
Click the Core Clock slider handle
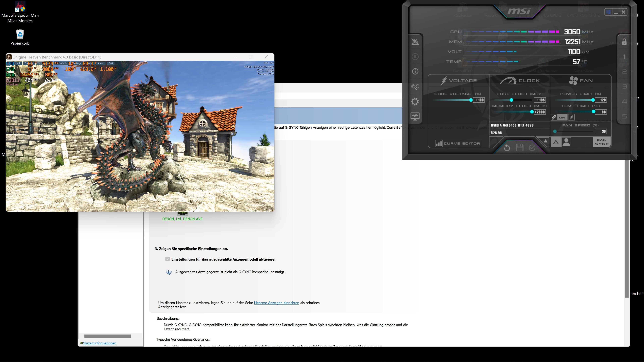click(x=512, y=100)
